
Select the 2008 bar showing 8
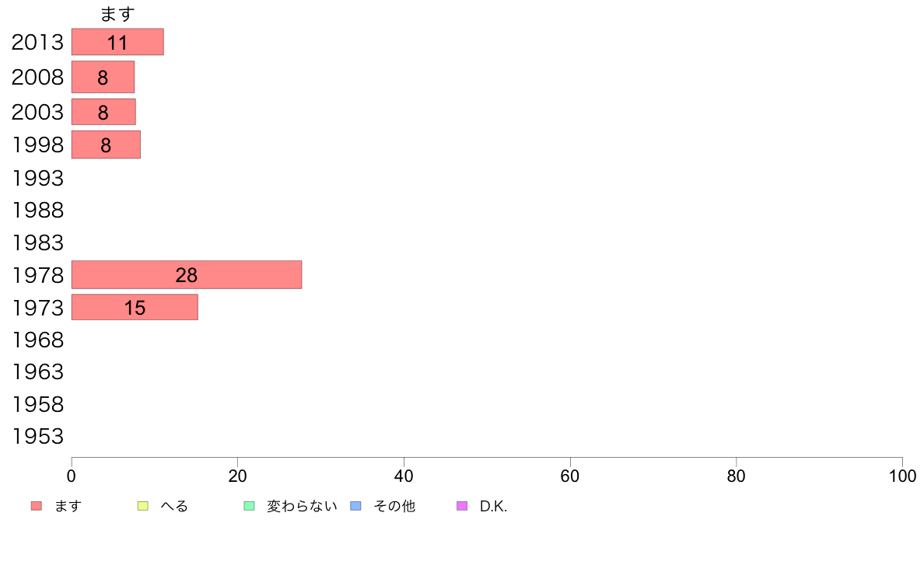click(103, 77)
